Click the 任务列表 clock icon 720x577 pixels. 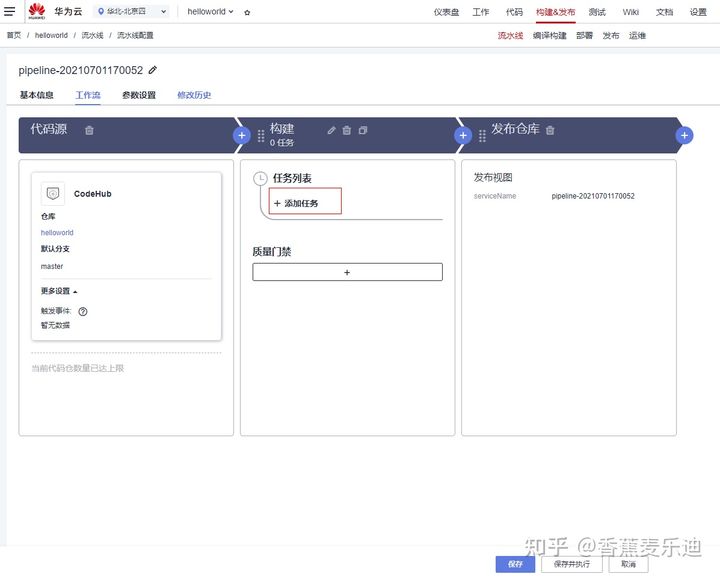260,179
